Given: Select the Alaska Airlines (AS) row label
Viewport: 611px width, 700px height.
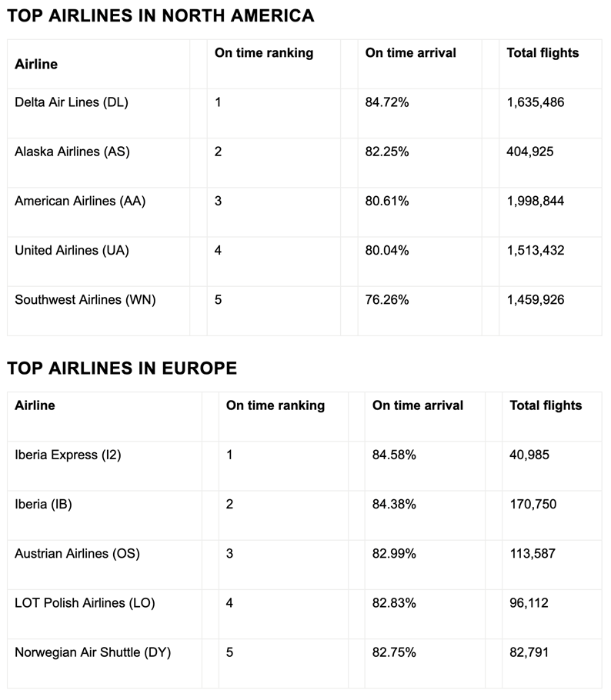Looking at the screenshot, I should 72,152.
